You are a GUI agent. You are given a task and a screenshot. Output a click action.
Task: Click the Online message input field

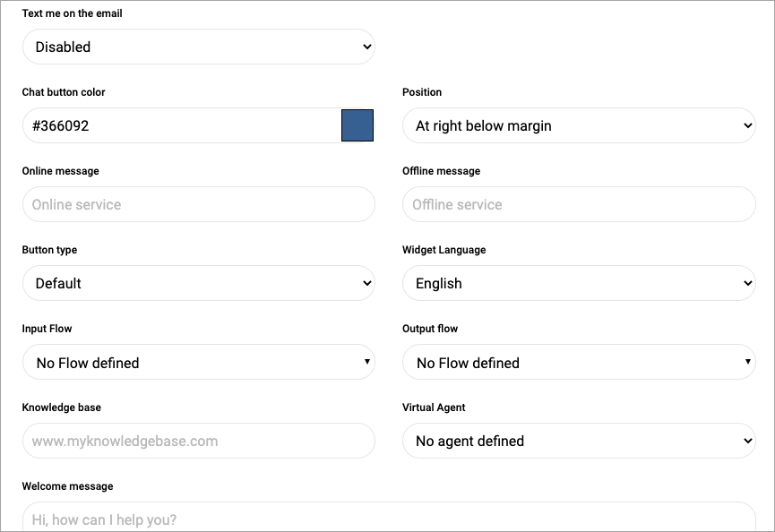click(x=198, y=204)
